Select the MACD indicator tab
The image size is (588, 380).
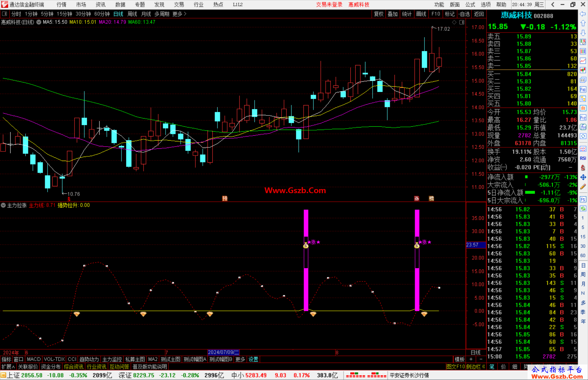click(x=34, y=359)
